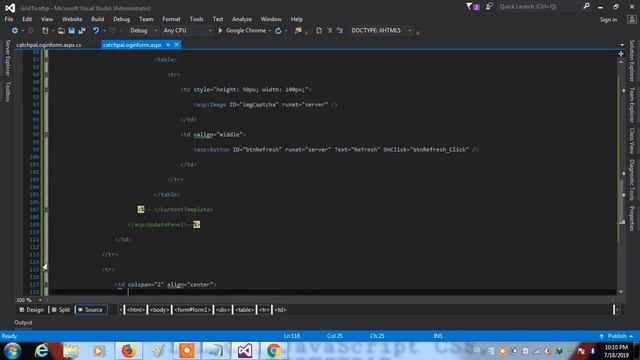Click the browser Refresh icon in toolbar
Viewport: 640px width, 360px height.
coord(278,31)
